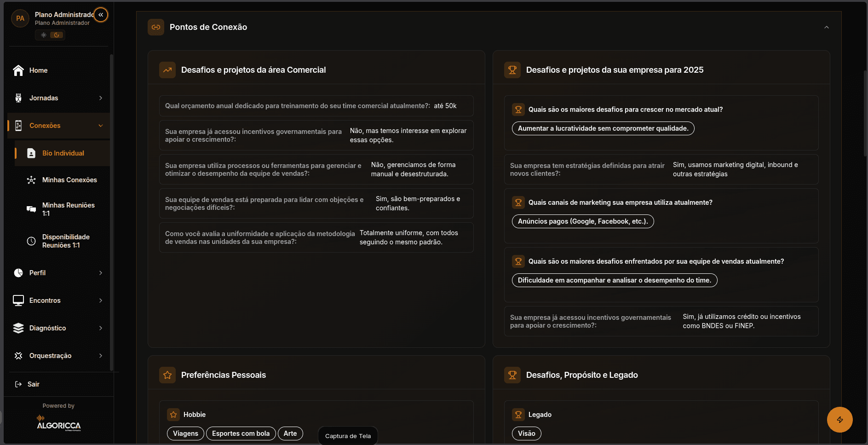
Task: Click the Minhas Conexões network icon
Action: click(x=31, y=180)
